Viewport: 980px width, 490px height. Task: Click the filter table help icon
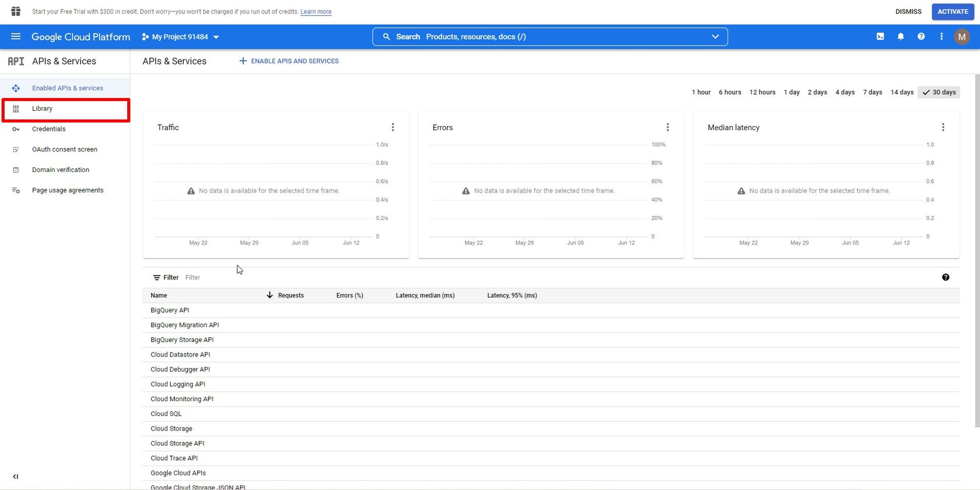pyautogui.click(x=946, y=277)
